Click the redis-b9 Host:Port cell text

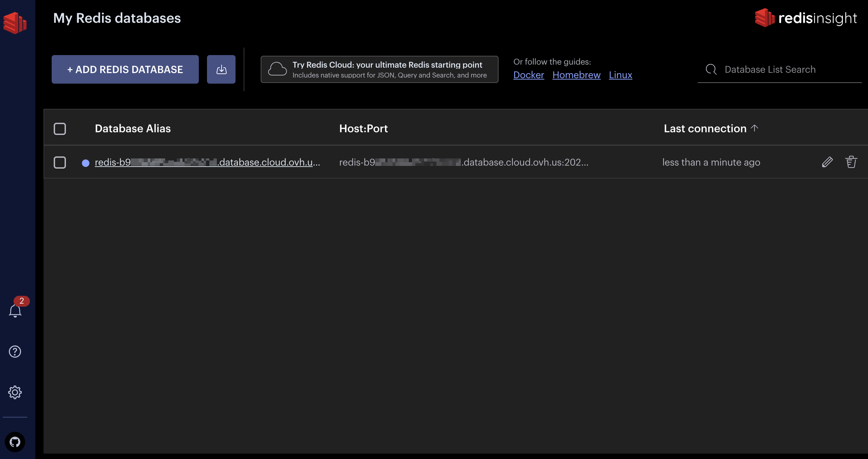[x=464, y=162]
